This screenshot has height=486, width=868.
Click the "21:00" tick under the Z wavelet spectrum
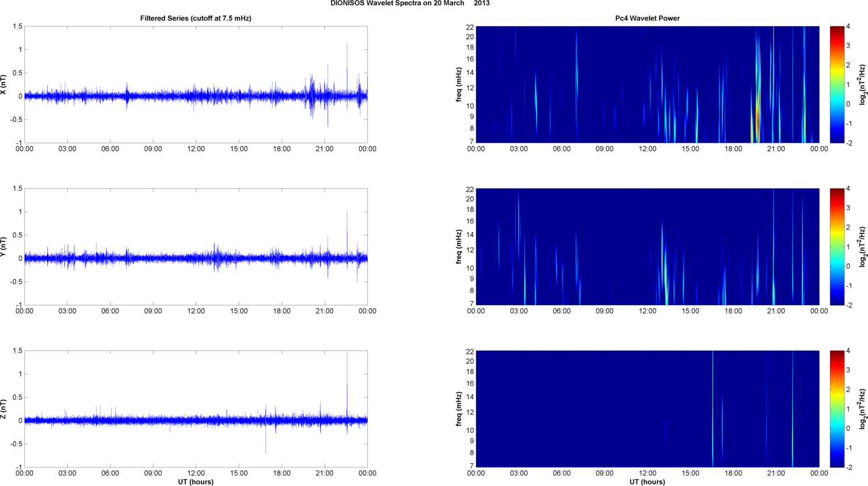point(776,473)
